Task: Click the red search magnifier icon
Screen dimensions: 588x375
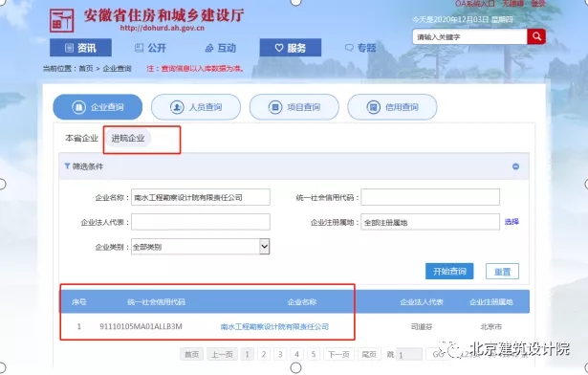Action: 536,36
